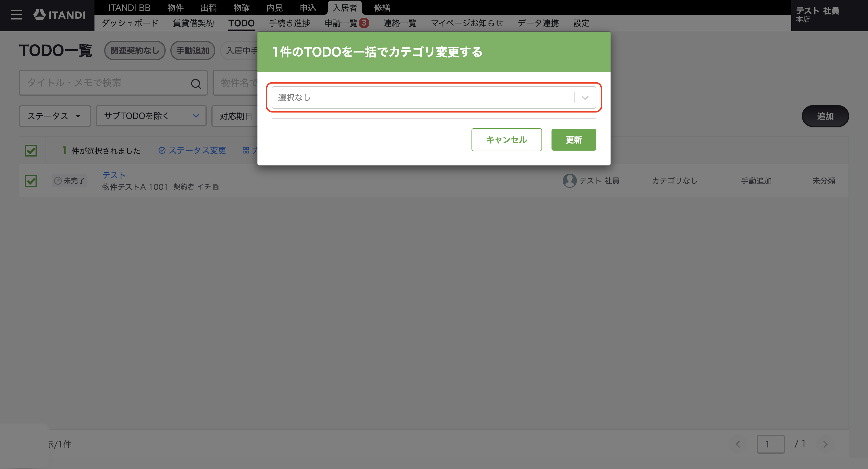This screenshot has width=868, height=469.
Task: Open the サブTODOを除く dropdown
Action: 151,116
